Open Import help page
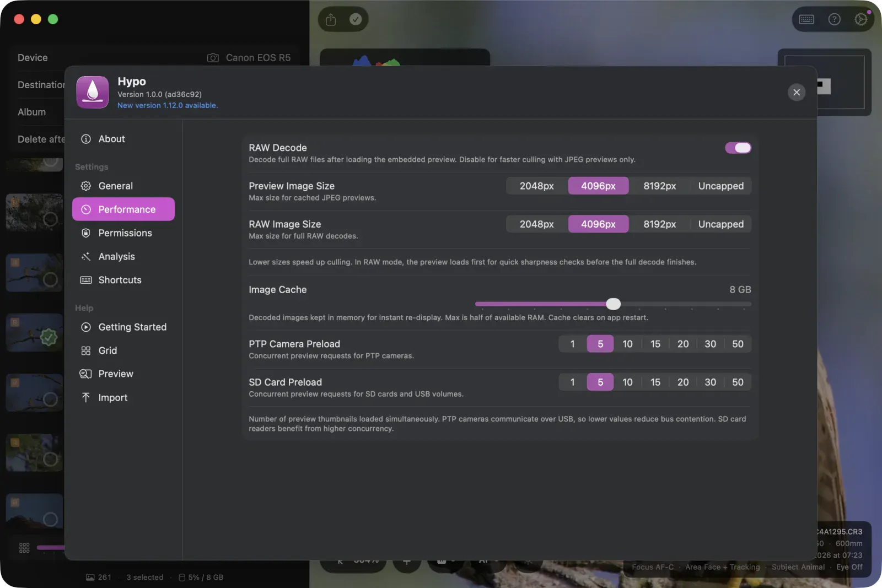882x588 pixels. [x=123, y=397]
